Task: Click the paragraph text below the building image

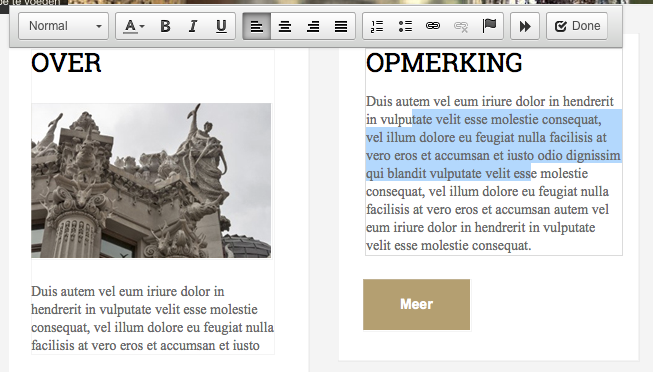Action: [152, 318]
